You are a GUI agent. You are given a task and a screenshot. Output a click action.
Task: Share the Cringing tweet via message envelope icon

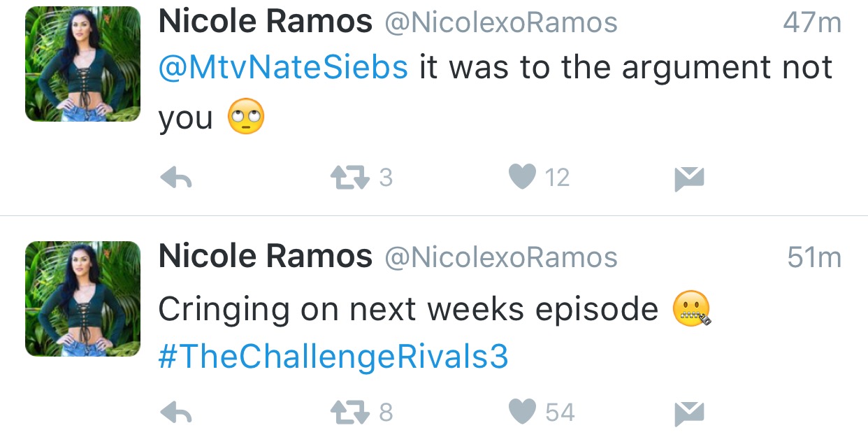[x=689, y=413]
